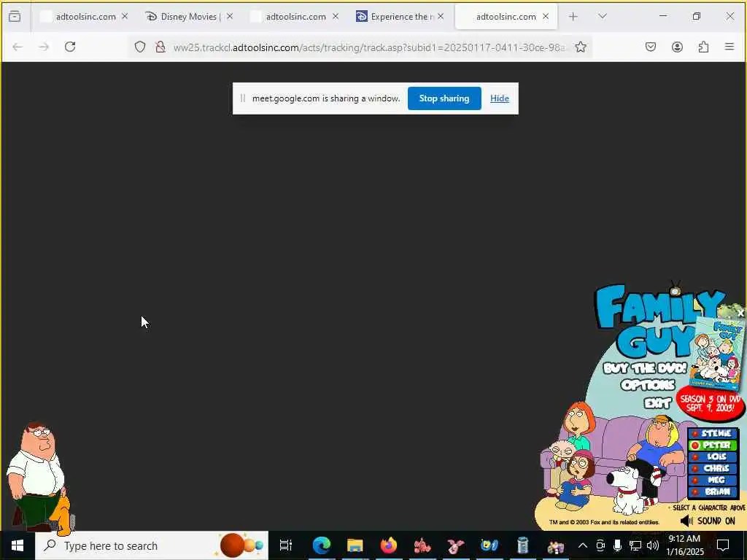The width and height of the screenshot is (747, 560).
Task: Open Task View on the taskbar
Action: click(x=285, y=545)
